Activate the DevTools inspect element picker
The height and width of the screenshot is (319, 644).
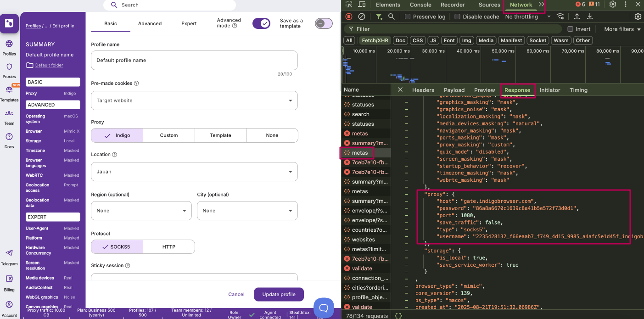(349, 5)
